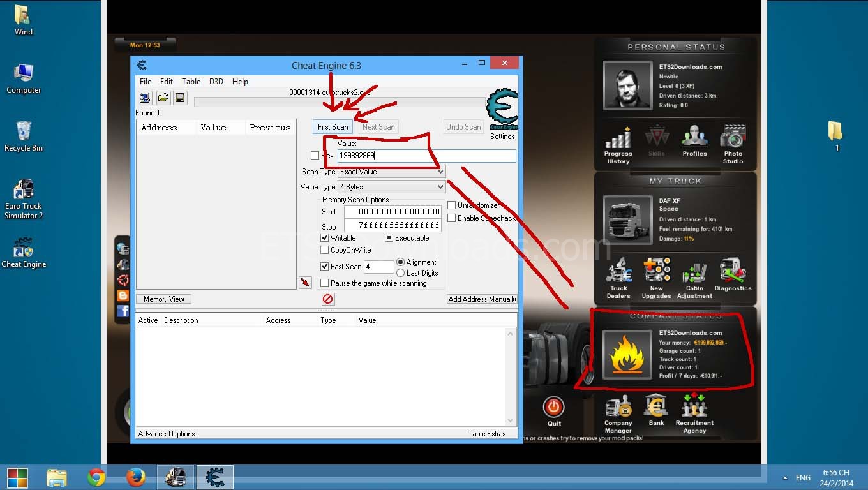This screenshot has height=490, width=868.
Task: Click Add Address Manually button
Action: tap(482, 299)
